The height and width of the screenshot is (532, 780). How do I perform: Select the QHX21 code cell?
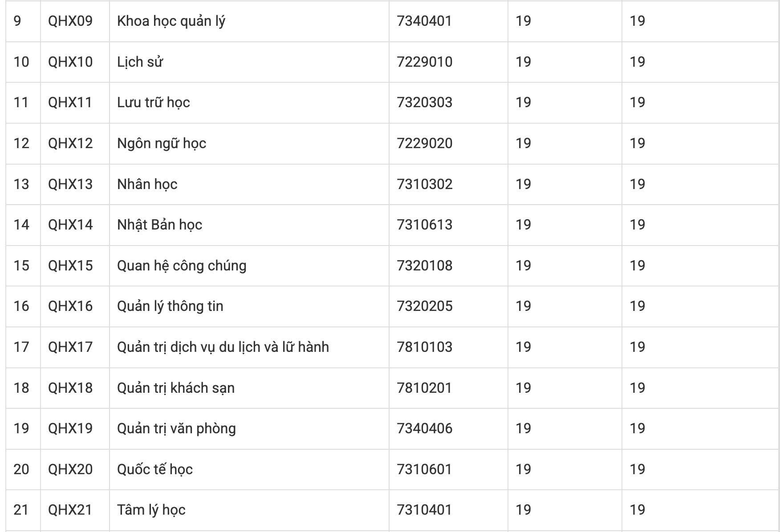(x=75, y=510)
